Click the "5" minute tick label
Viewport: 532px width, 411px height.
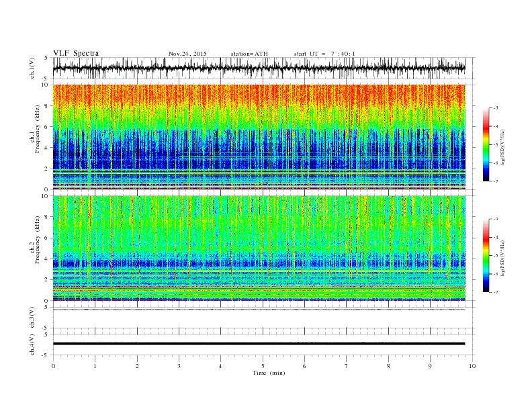263,366
